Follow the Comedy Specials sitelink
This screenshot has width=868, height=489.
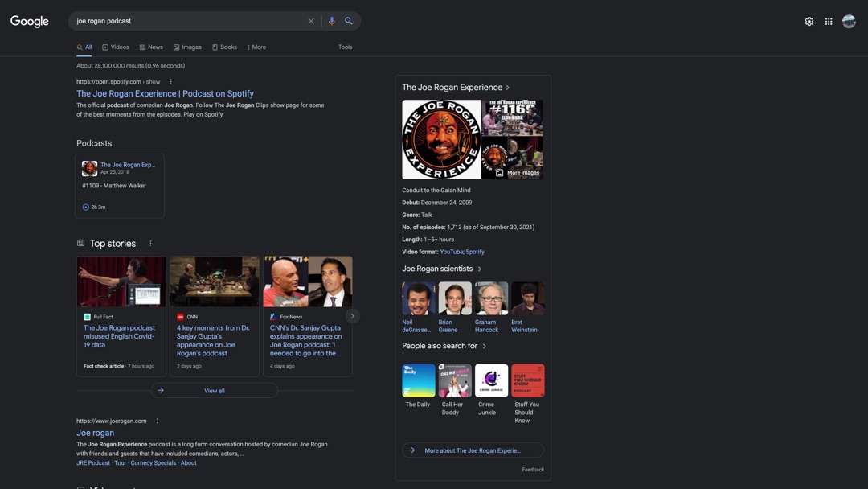click(x=154, y=463)
